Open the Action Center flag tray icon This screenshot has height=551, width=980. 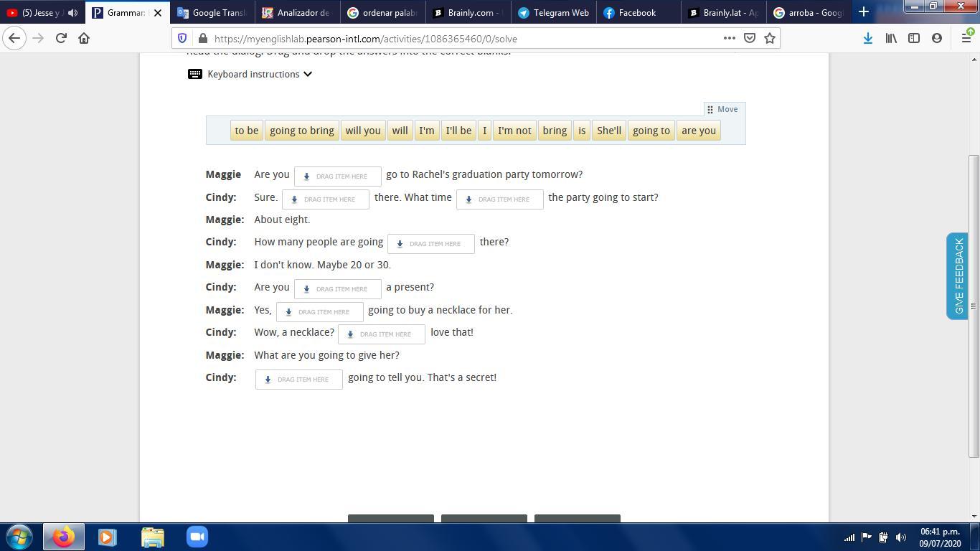coord(866,537)
